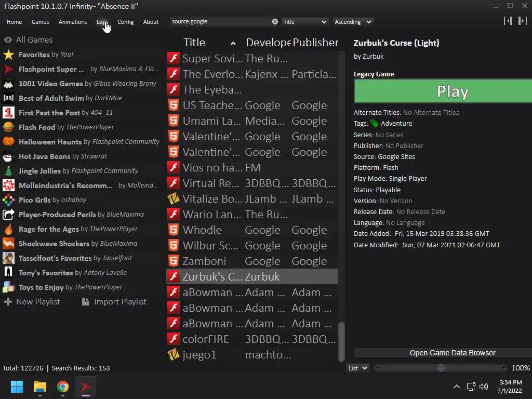Select the US Teache... game row

[x=252, y=105]
